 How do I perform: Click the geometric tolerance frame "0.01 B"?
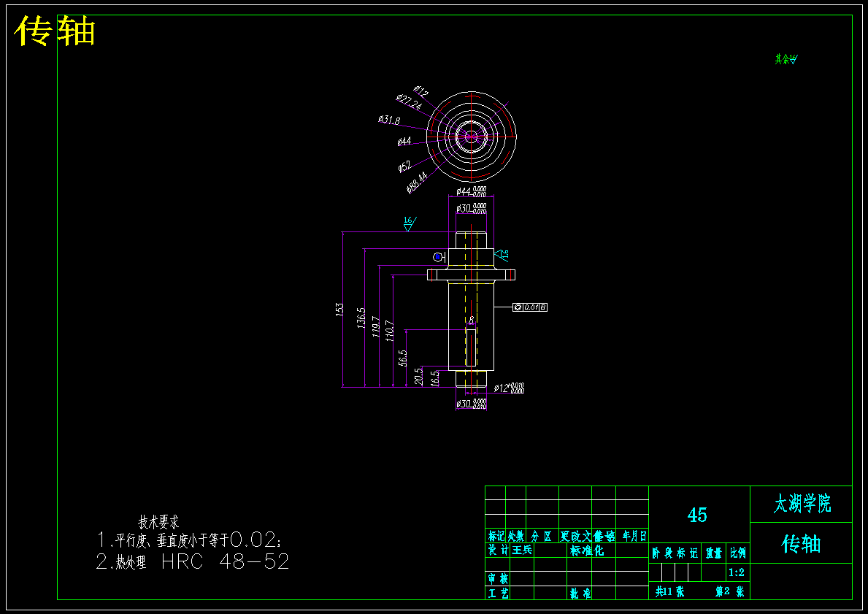pyautogui.click(x=530, y=307)
